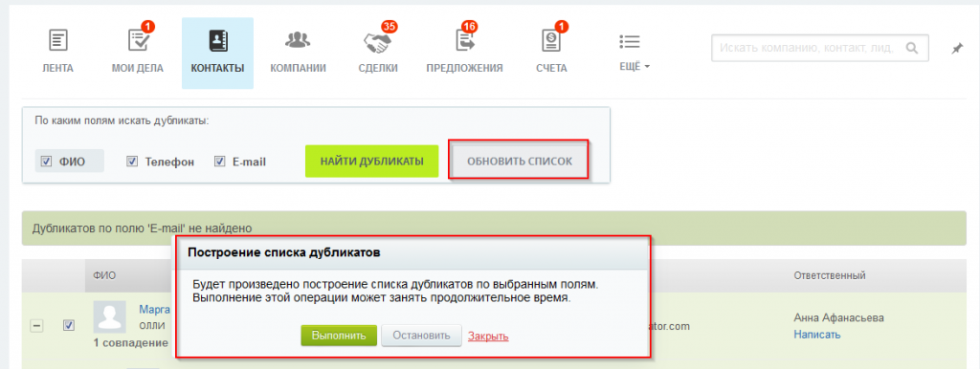Click the Закрыть link in dialog

488,336
